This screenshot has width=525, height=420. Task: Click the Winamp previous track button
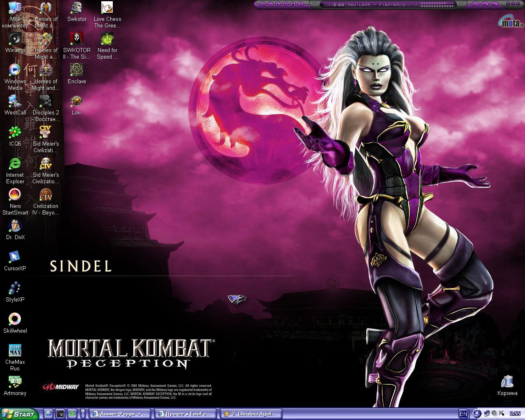263,5
